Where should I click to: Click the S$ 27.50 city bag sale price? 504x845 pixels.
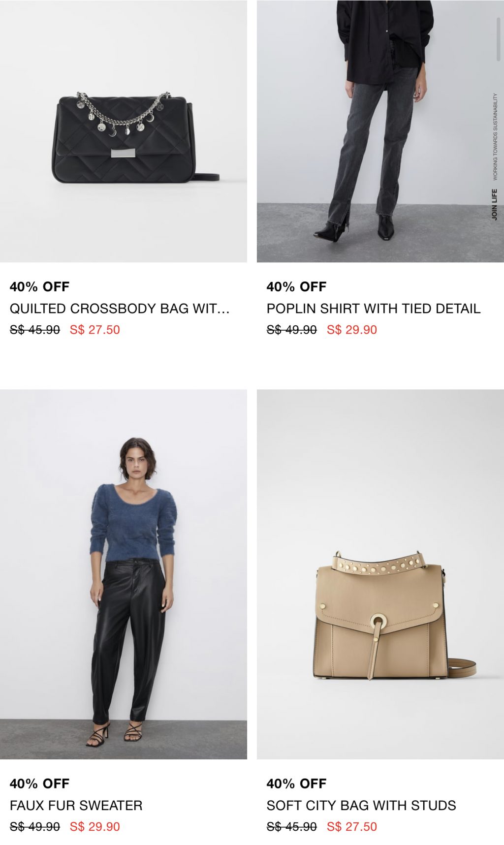tap(352, 827)
